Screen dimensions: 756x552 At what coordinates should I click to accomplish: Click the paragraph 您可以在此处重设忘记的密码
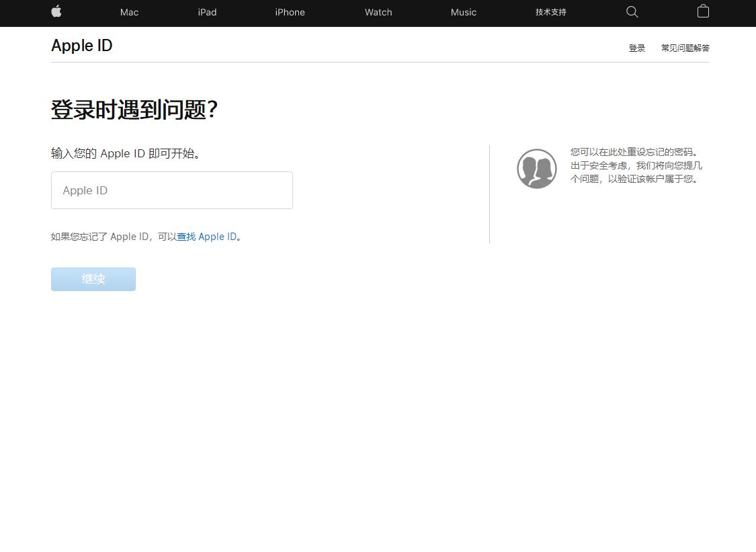click(636, 165)
